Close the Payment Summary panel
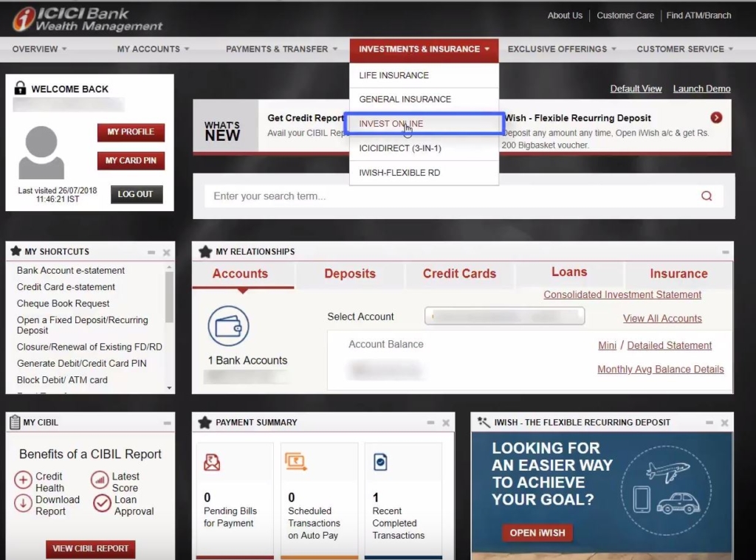This screenshot has height=560, width=756. click(446, 423)
